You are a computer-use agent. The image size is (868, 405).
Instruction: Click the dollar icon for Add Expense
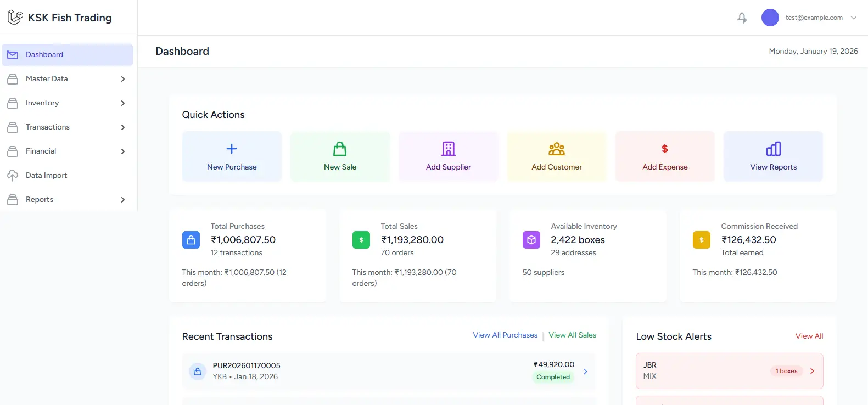pos(665,149)
